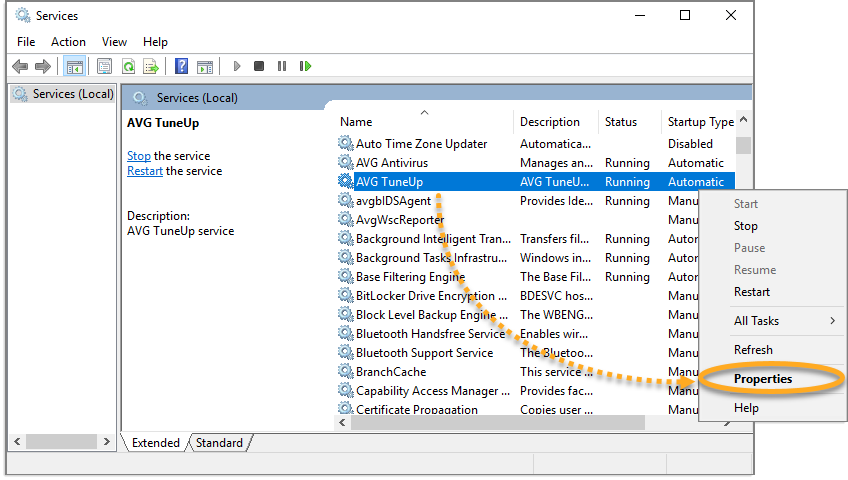Image resolution: width=848 pixels, height=480 pixels.
Task: Click gear icon beside avgbIDSAgent
Action: click(346, 201)
